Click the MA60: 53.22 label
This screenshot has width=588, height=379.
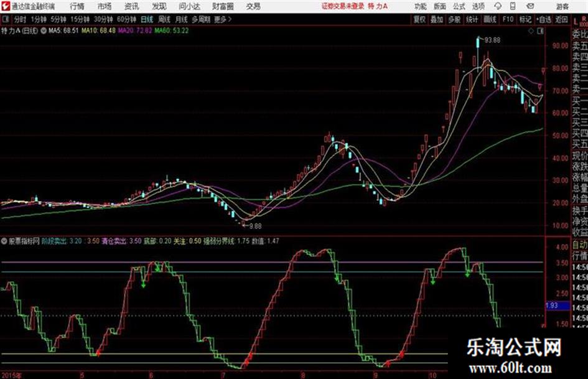[x=171, y=30]
